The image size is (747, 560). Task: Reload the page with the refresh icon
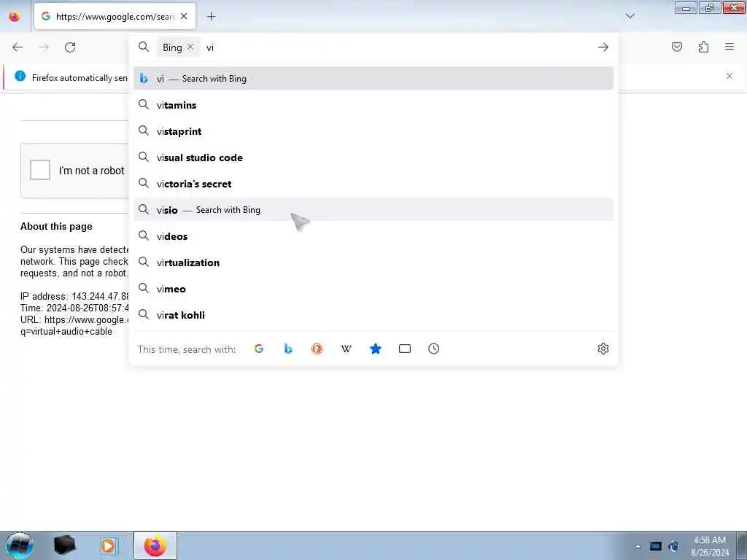tap(70, 47)
